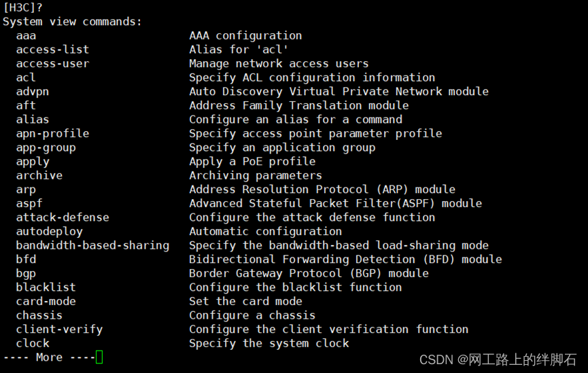This screenshot has height=373, width=588.
Task: Select the 'bandwidth-based-sharing' command
Action: [x=92, y=245]
